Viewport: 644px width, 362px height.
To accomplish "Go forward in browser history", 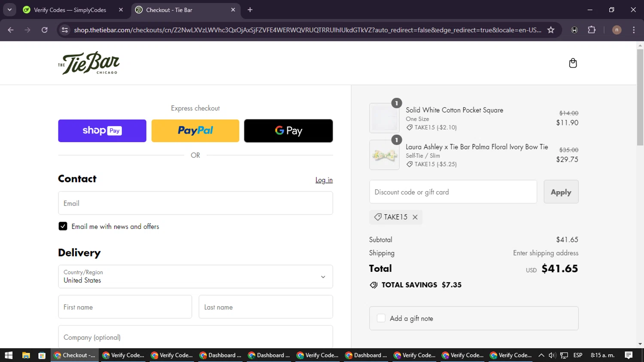I will point(27,30).
